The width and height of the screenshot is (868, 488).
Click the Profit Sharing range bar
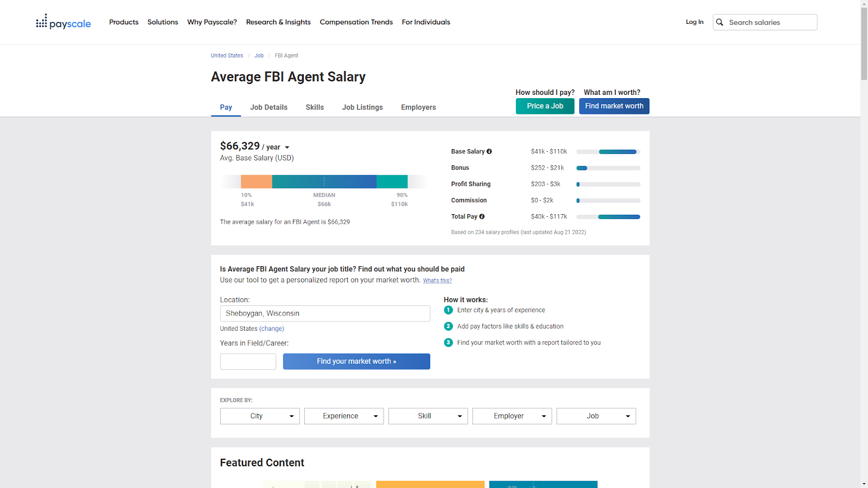click(608, 184)
